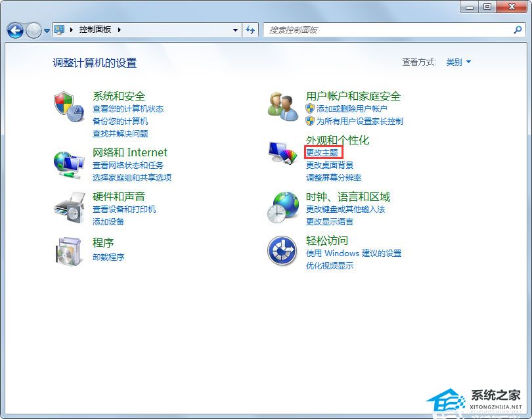Open 更改显示语言 link
Image resolution: width=532 pixels, height=419 pixels.
tap(330, 222)
